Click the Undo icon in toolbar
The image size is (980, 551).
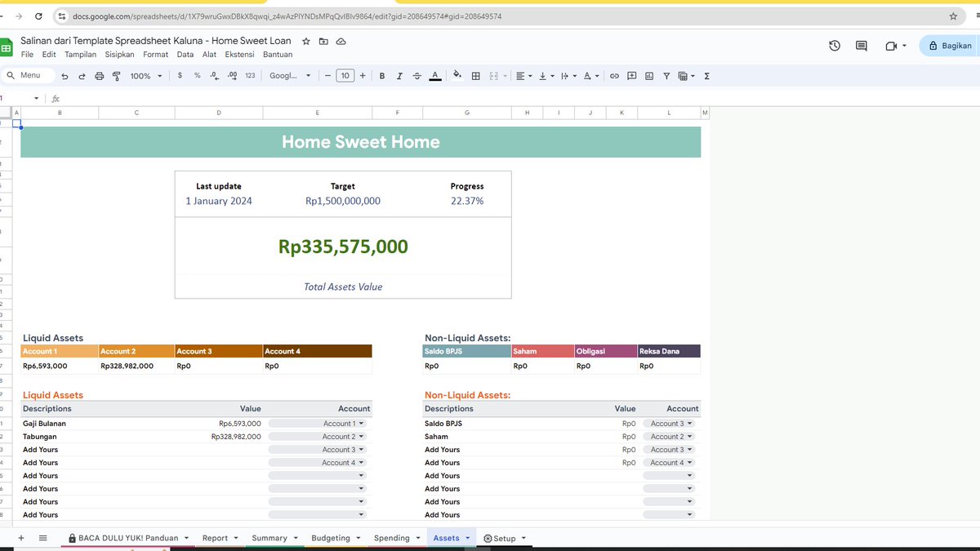pyautogui.click(x=65, y=76)
